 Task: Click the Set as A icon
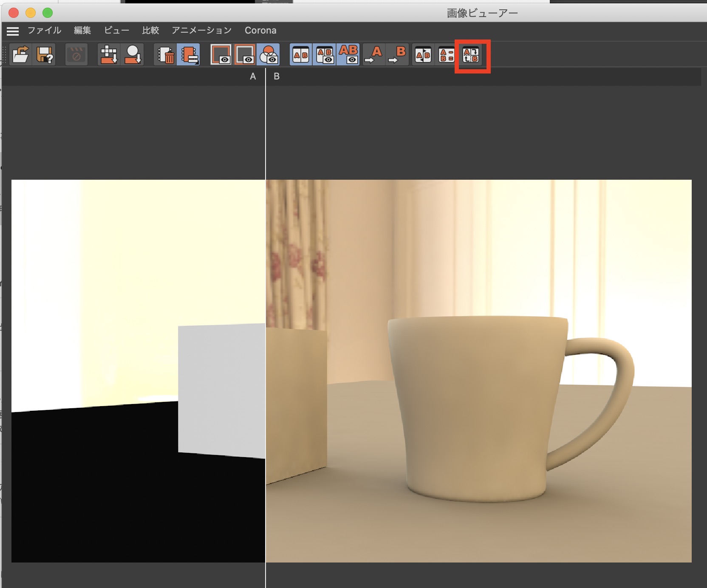[x=374, y=55]
